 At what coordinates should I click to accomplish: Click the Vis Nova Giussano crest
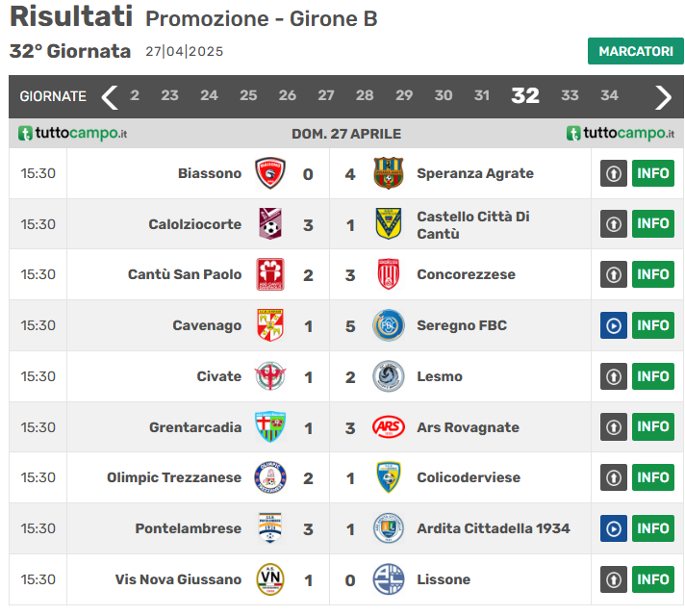coord(270,579)
